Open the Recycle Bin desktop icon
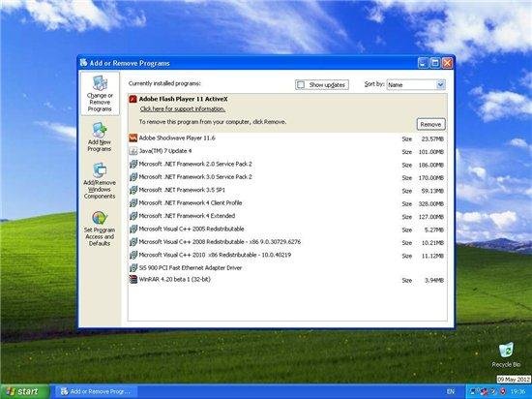532x399 pixels. 506,354
